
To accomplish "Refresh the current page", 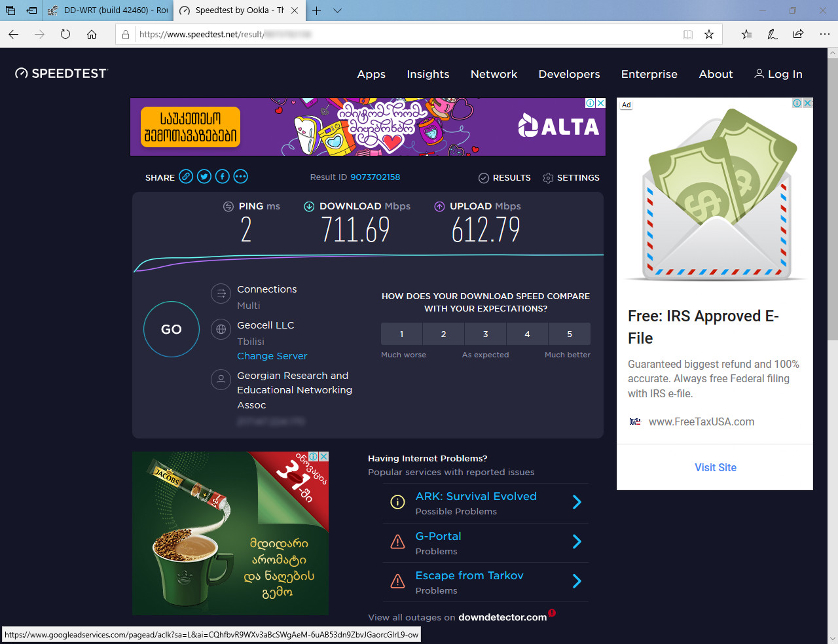I will pos(65,34).
